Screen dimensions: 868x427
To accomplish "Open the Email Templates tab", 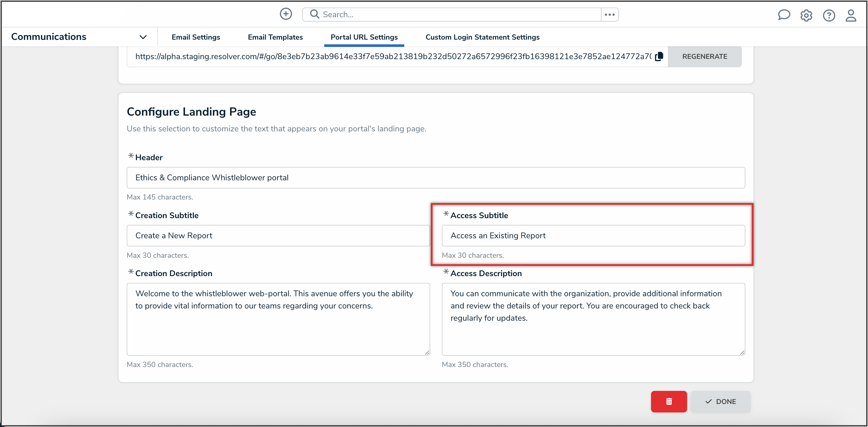I will pyautogui.click(x=275, y=37).
